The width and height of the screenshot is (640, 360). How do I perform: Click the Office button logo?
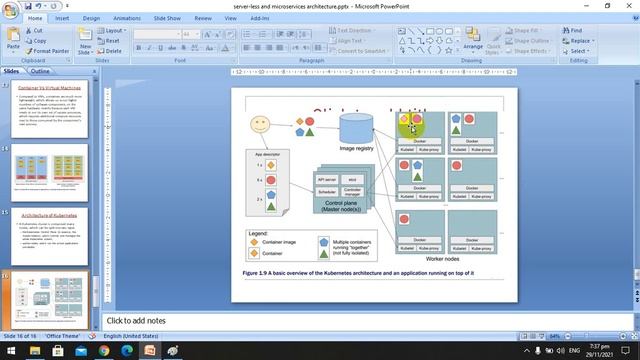10,10
